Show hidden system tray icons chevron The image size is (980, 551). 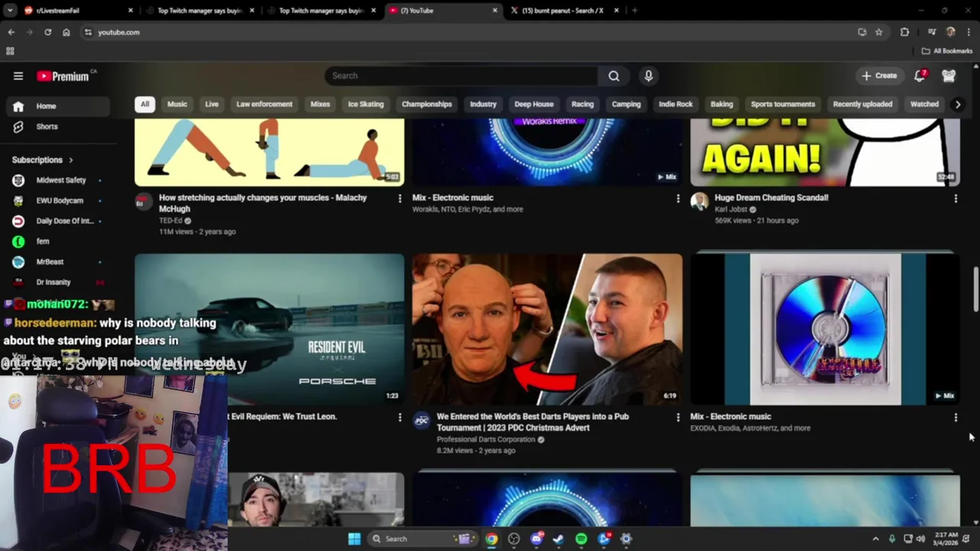875,539
